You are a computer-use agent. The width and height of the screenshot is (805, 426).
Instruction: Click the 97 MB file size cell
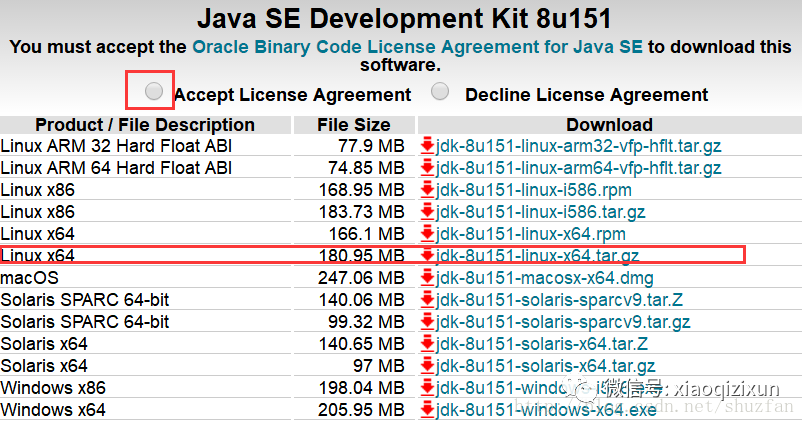click(379, 366)
